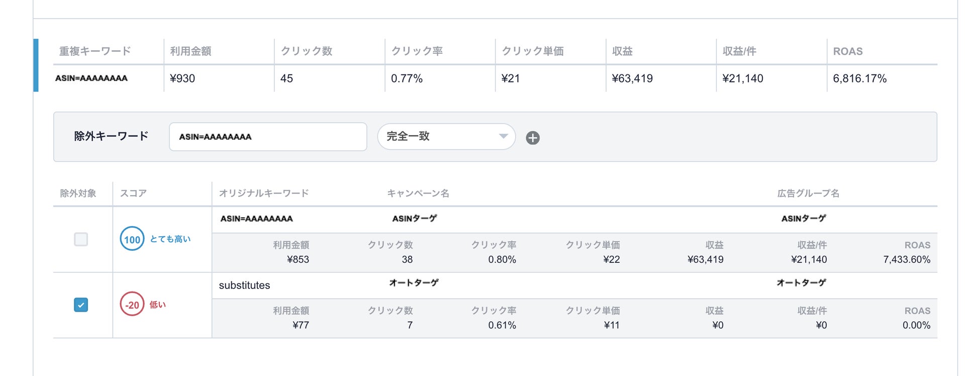Click the red -20 score circle badge
980x376 pixels.
(132, 305)
